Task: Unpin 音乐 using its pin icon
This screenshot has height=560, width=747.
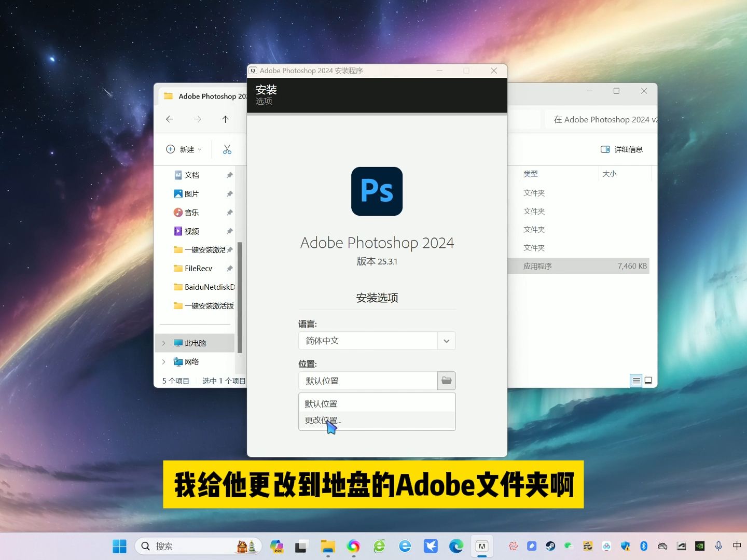Action: click(x=229, y=213)
